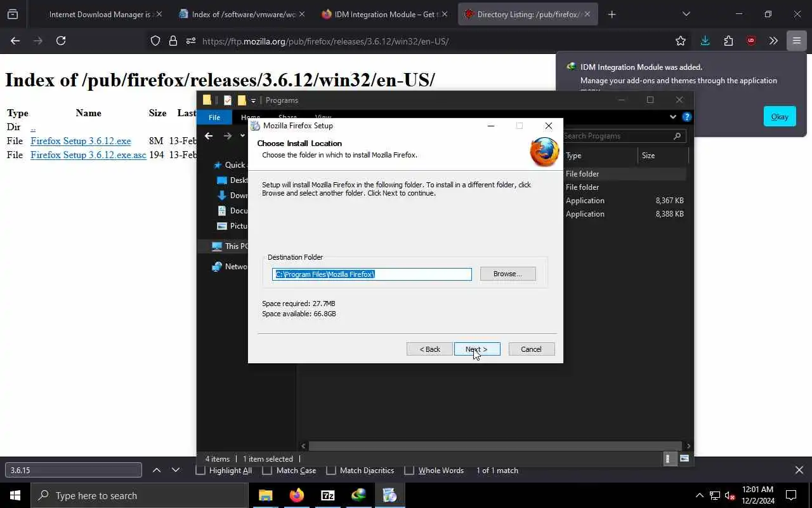Open the File menu in Programs explorer
Image resolution: width=812 pixels, height=508 pixels.
[214, 117]
